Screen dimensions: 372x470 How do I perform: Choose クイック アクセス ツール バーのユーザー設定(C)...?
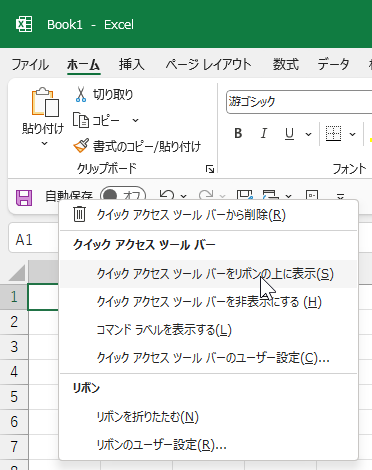(208, 358)
